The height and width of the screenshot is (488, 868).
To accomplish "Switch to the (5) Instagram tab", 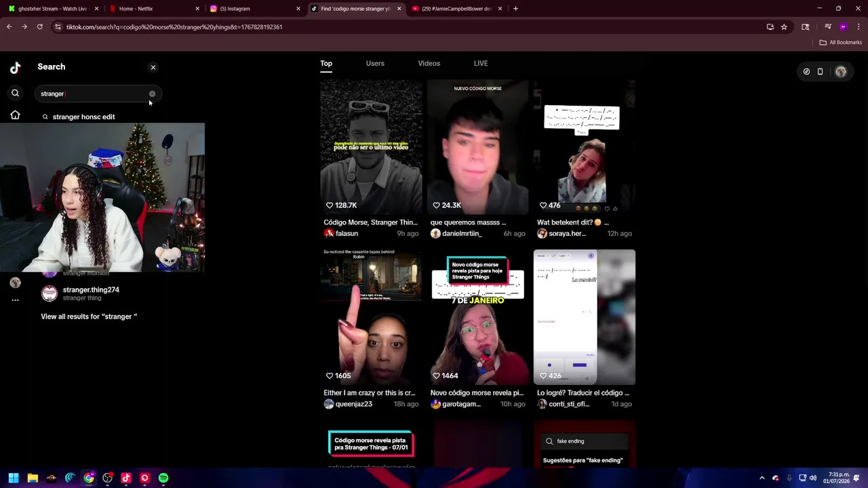I will point(253,9).
